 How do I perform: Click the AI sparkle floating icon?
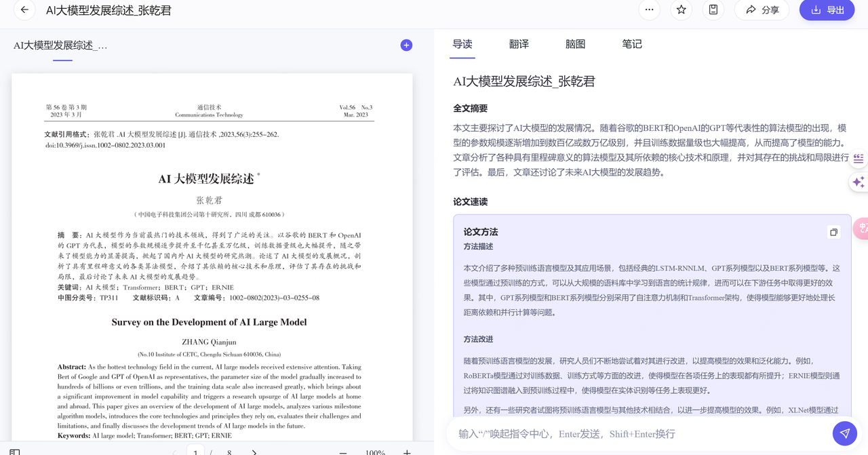click(x=859, y=182)
